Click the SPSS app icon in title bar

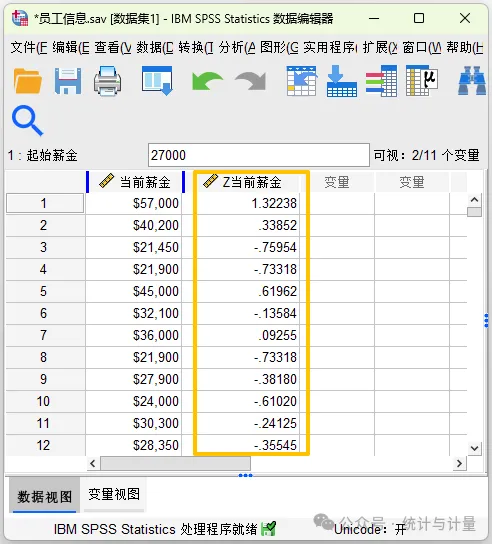click(x=19, y=18)
